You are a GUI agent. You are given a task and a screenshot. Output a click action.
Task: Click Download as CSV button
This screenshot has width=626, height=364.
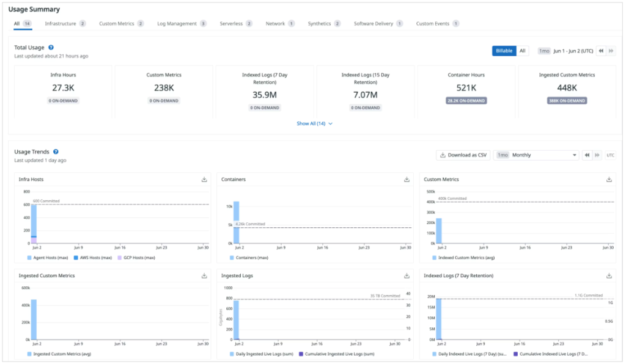(x=463, y=155)
